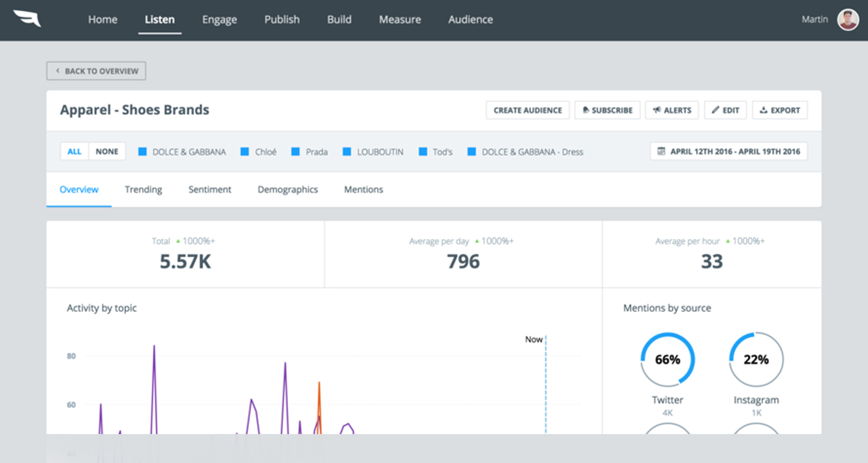Switch to the Overview tab
Image resolution: width=868 pixels, height=463 pixels.
click(x=79, y=189)
